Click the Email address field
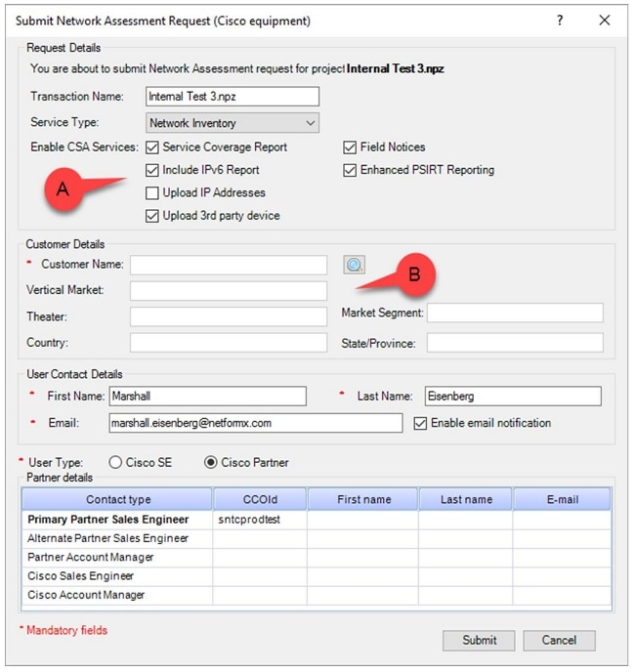The image size is (635, 672). 256,423
